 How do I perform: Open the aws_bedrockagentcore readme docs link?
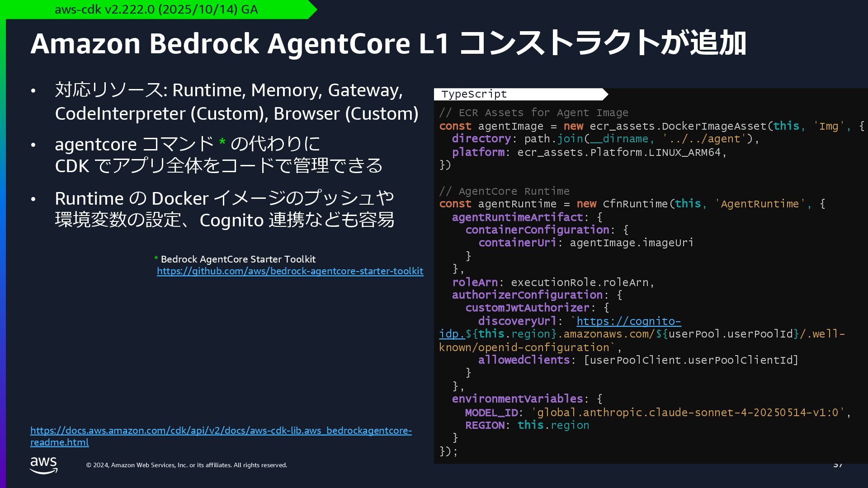tap(221, 431)
